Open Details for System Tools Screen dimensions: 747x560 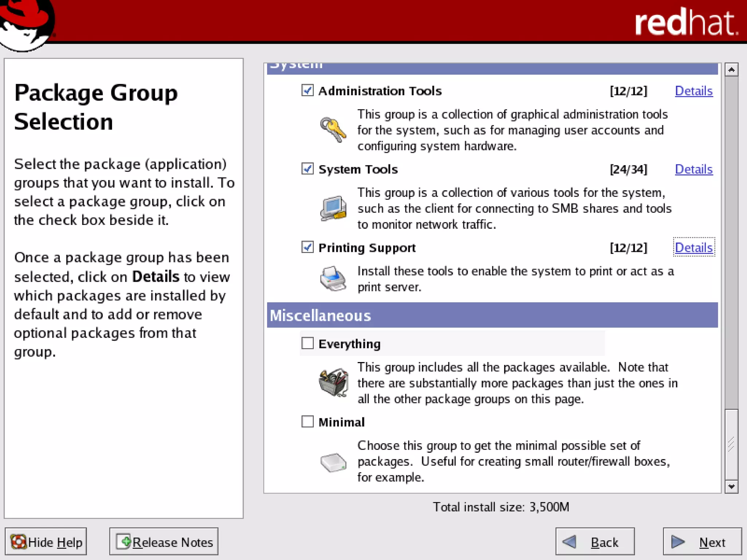point(693,169)
